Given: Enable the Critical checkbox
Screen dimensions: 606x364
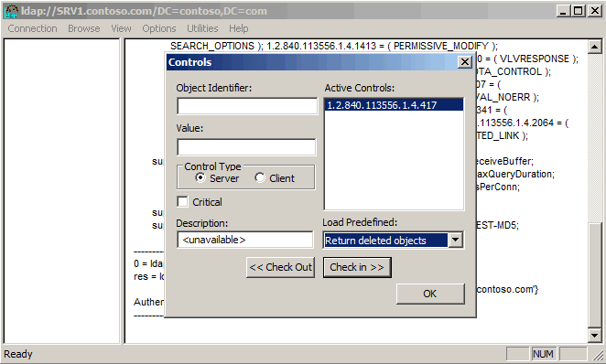Looking at the screenshot, I should tap(182, 202).
